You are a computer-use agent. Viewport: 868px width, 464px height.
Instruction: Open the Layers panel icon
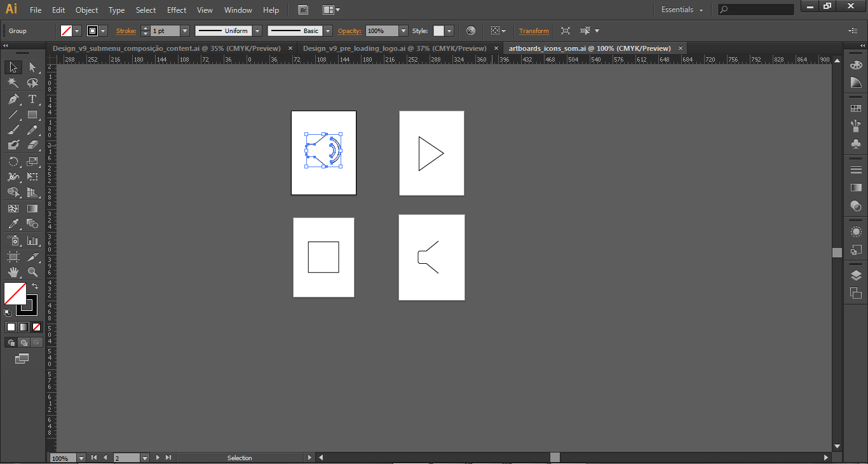point(856,275)
